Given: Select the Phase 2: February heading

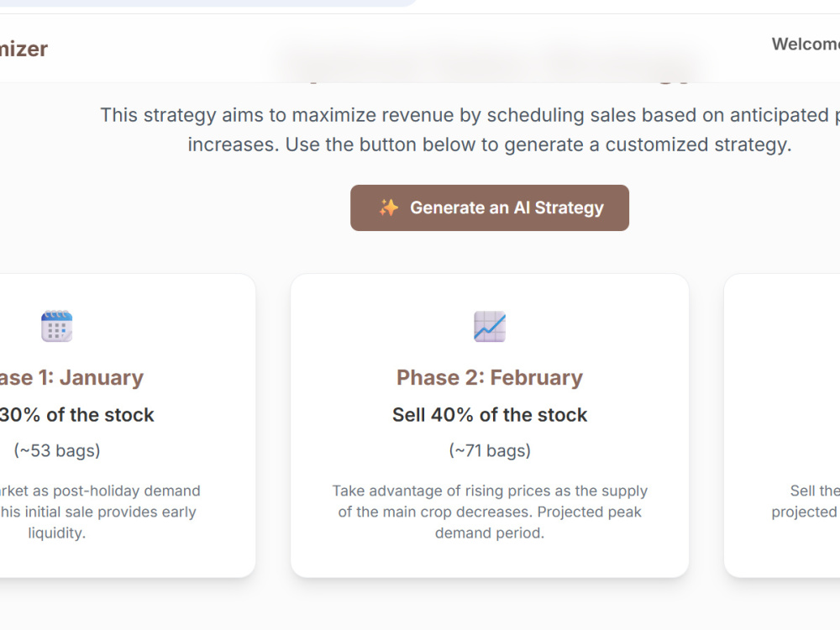Looking at the screenshot, I should coord(490,378).
